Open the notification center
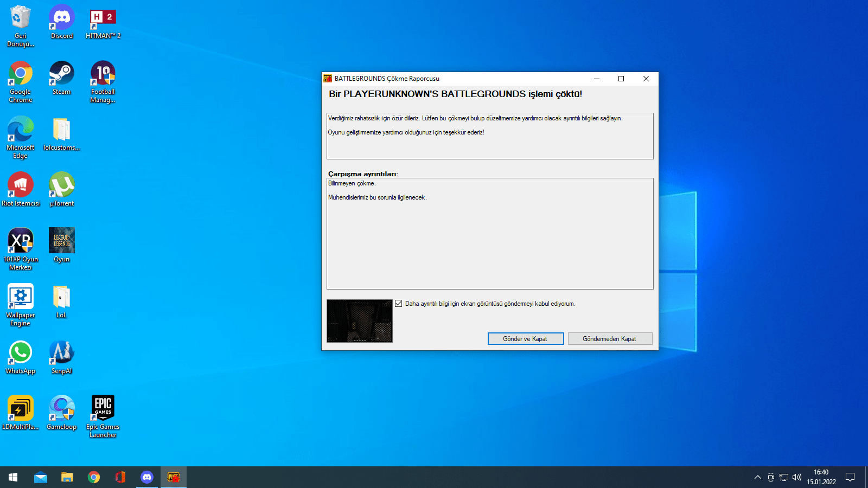 tap(850, 477)
